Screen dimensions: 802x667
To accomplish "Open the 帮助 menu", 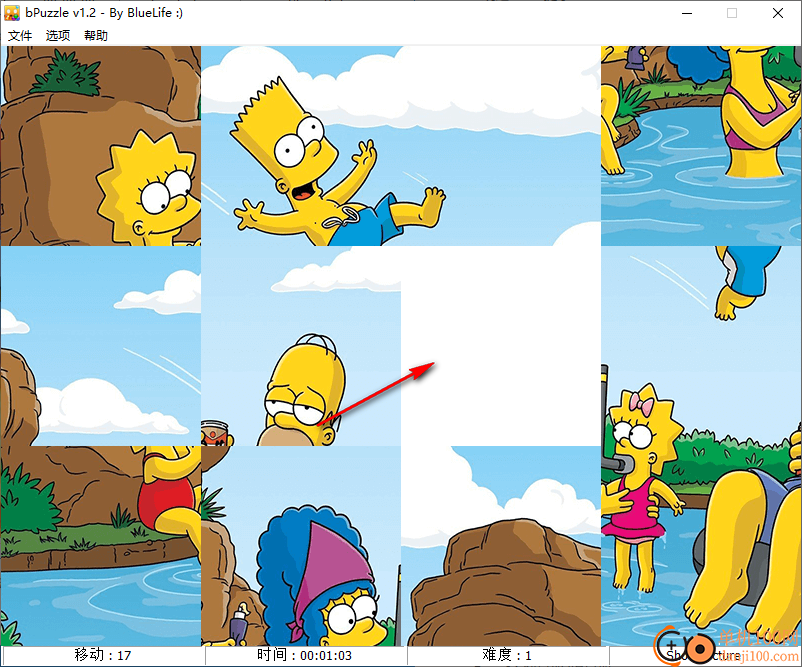I will (x=96, y=35).
